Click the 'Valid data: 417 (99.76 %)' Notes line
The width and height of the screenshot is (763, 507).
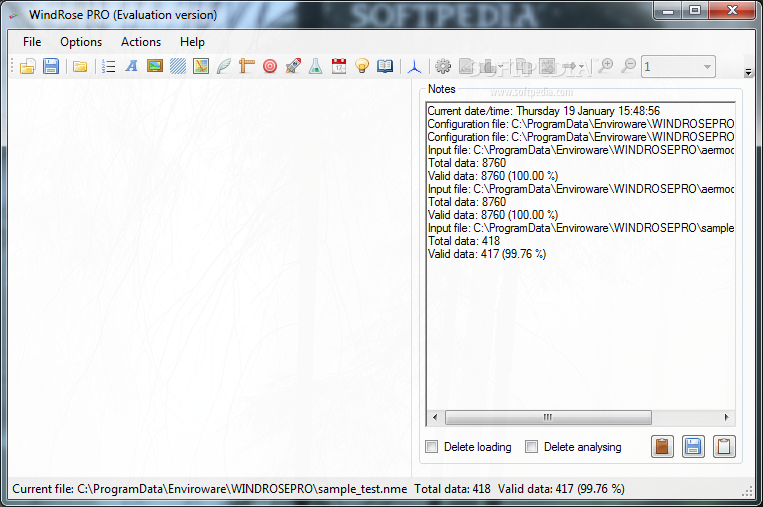[x=487, y=254]
